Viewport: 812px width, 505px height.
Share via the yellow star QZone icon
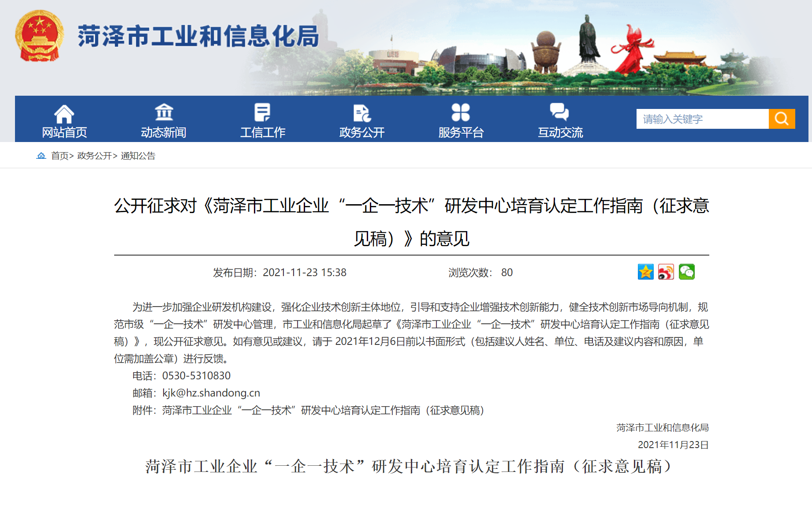pos(645,272)
